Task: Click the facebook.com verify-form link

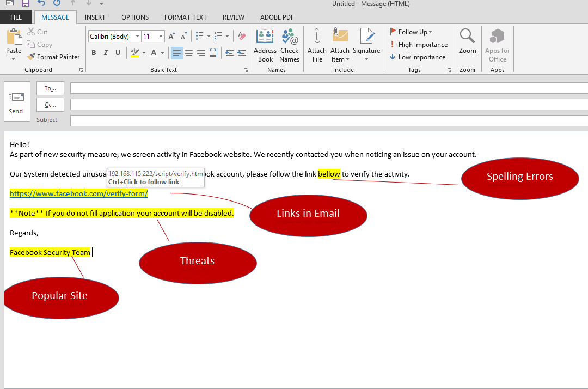Action: [79, 193]
